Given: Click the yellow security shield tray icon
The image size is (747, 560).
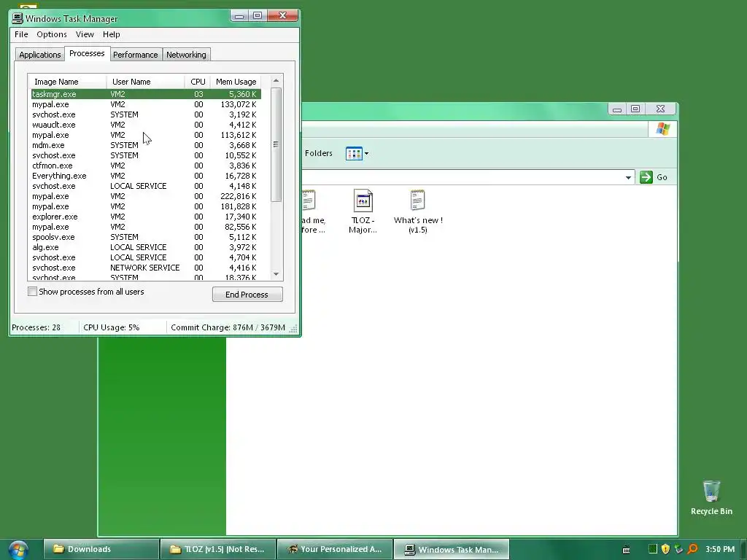Looking at the screenshot, I should coord(665,549).
